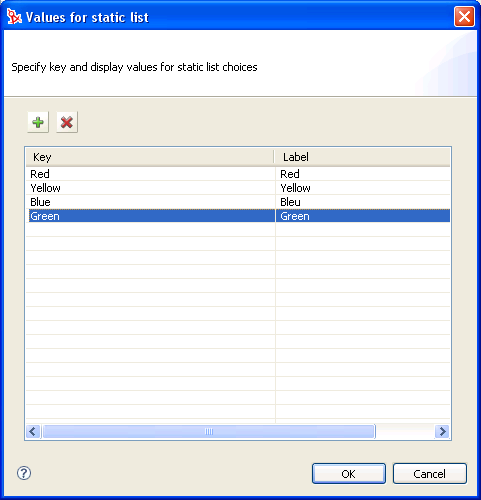Confirm with the OK button
This screenshot has height=500, width=481.
point(349,474)
